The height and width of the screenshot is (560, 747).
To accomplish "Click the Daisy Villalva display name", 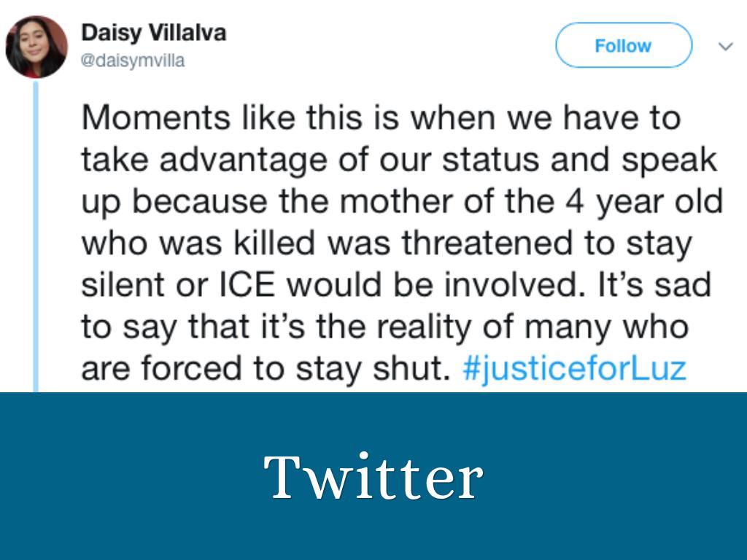I will point(153,33).
